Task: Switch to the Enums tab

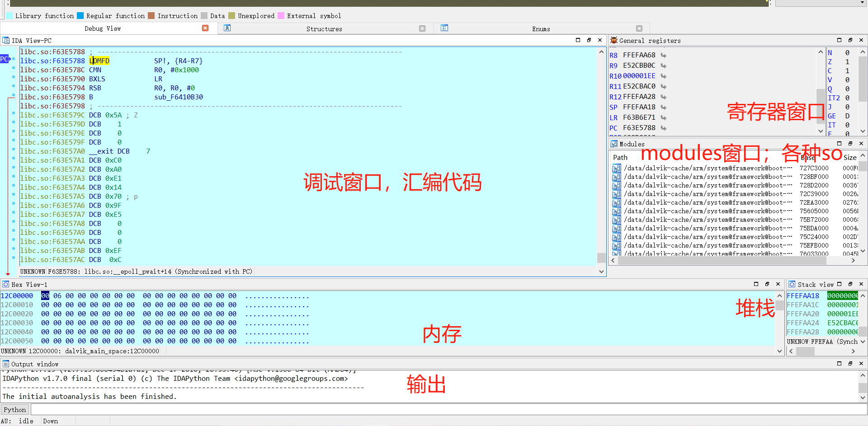Action: [x=541, y=28]
